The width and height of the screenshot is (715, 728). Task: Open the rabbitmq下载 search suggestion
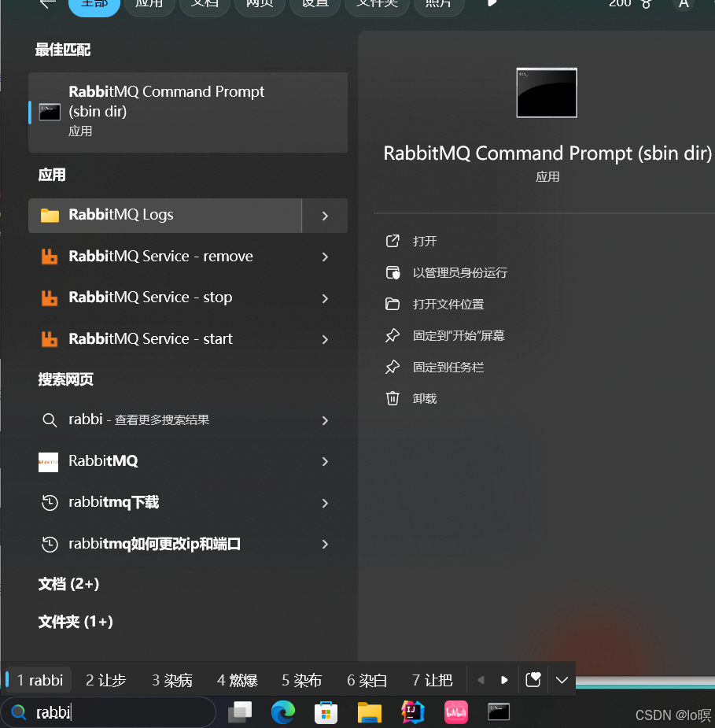point(188,503)
